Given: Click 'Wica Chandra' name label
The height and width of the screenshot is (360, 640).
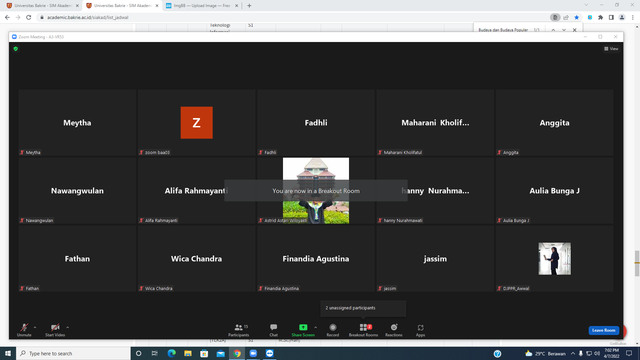Looking at the screenshot, I should tap(196, 259).
